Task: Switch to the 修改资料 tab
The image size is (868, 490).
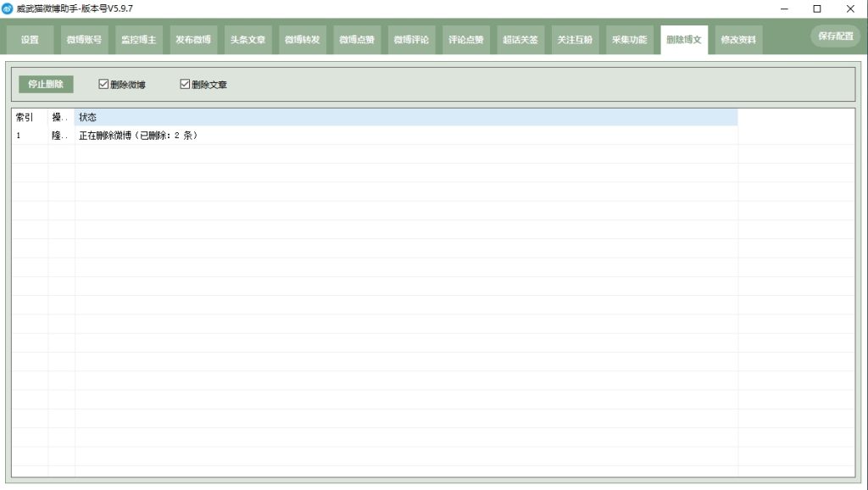Action: (x=738, y=40)
